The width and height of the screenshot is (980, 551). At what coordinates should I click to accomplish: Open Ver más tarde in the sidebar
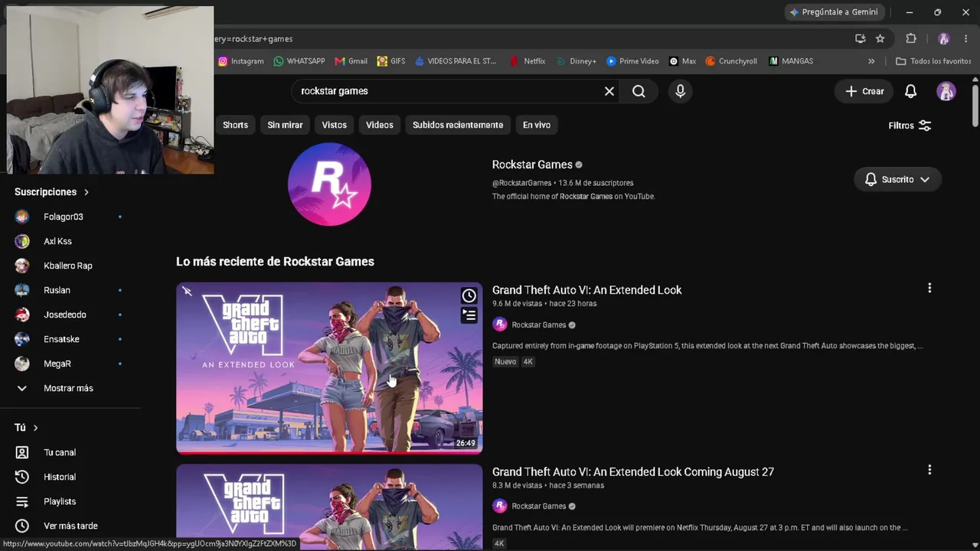70,526
